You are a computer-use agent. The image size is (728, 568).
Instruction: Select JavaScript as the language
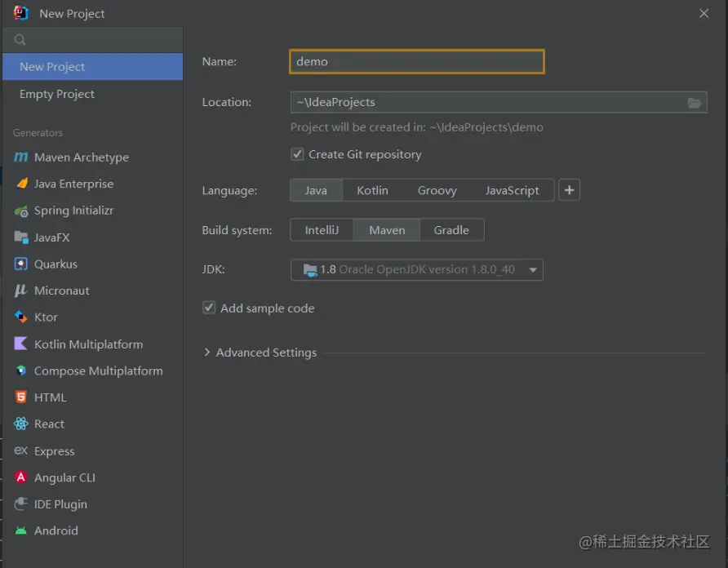(512, 190)
